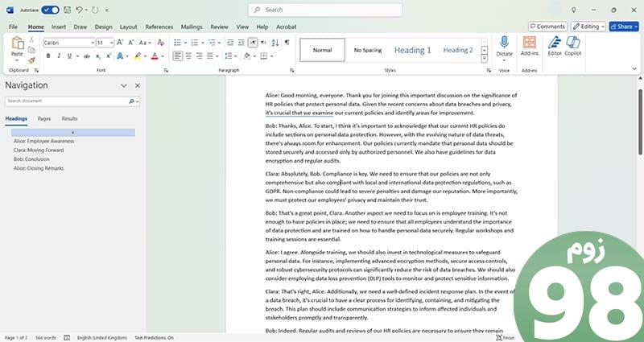Apply subscript formatting
644x342 pixels.
pyautogui.click(x=97, y=56)
